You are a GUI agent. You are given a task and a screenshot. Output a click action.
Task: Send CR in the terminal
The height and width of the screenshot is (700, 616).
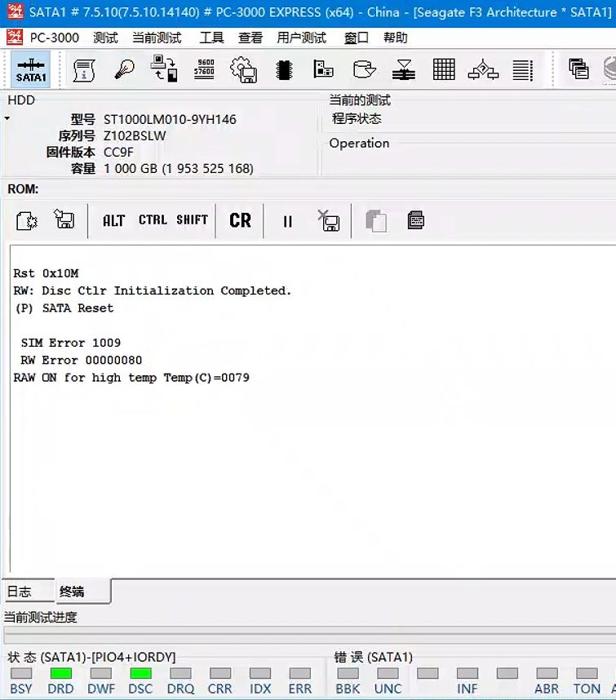pos(240,220)
